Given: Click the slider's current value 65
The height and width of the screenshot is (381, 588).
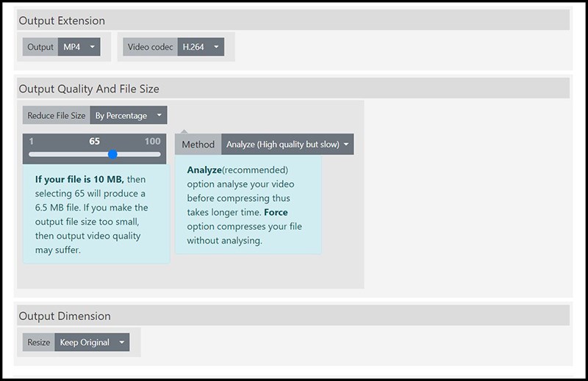Looking at the screenshot, I should (x=94, y=141).
